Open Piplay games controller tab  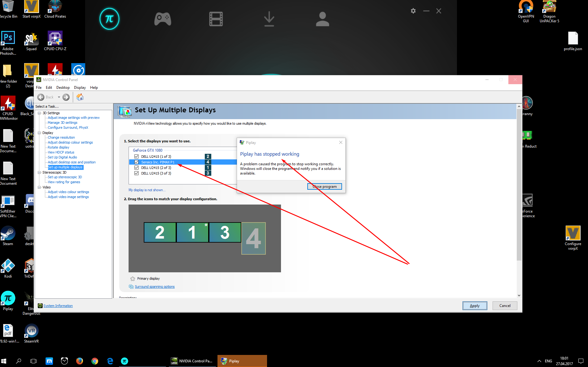[163, 19]
